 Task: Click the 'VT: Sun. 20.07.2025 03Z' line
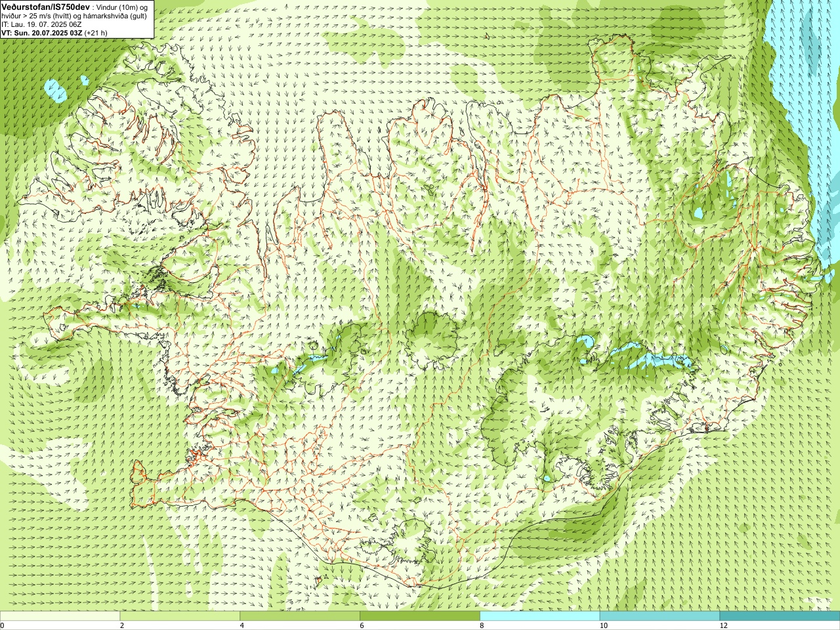[x=42, y=32]
